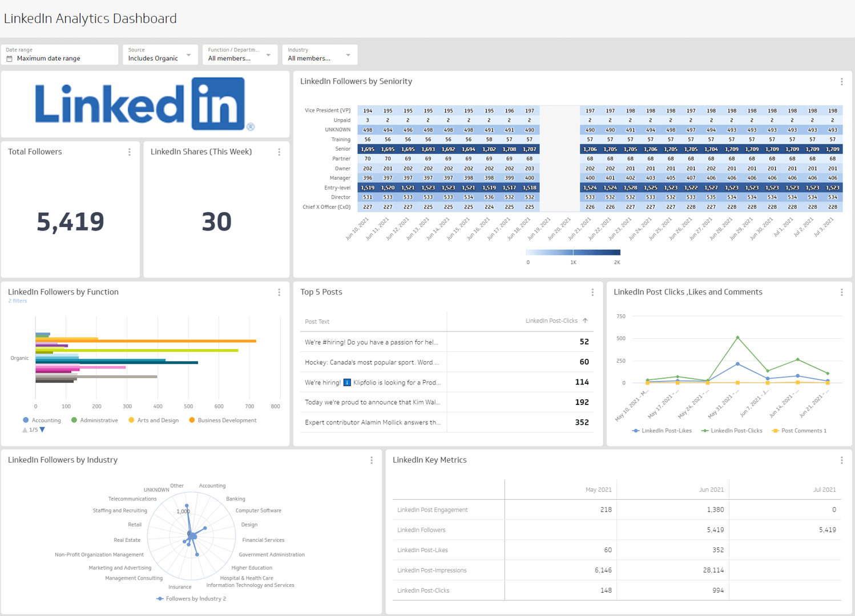855x616 pixels.
Task: Click the Post-Clicks peak data point
Action: coord(737,338)
